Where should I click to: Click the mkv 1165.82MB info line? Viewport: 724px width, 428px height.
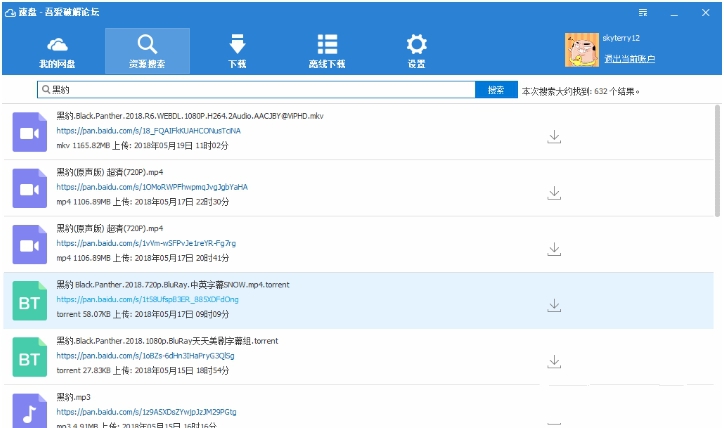point(143,145)
